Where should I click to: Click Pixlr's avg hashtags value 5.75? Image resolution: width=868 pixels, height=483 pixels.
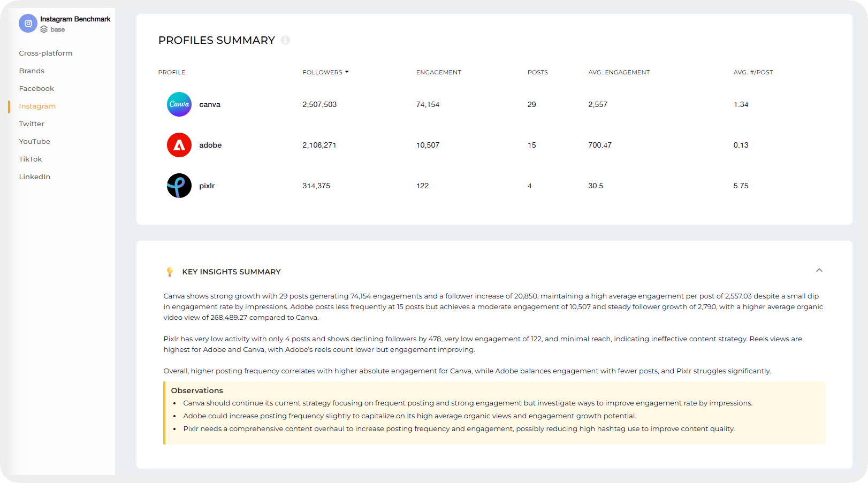tap(741, 186)
